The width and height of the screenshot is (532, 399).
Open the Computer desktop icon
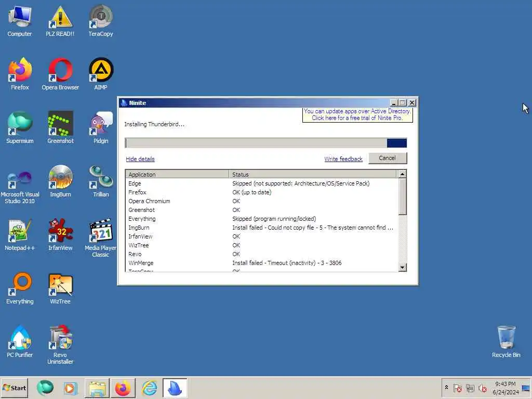[20, 21]
